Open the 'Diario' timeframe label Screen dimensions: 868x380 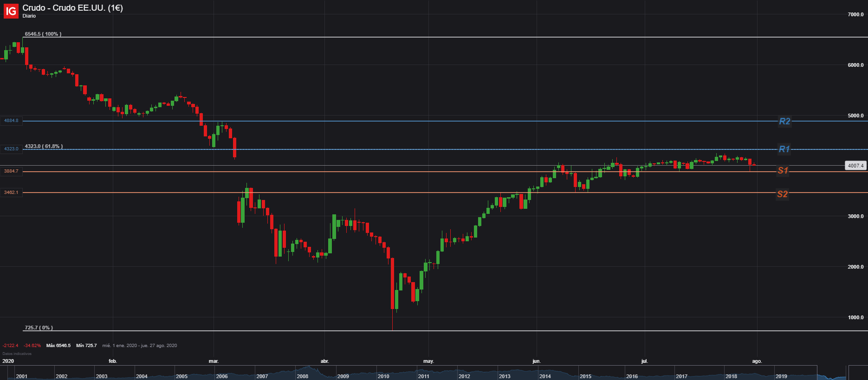tap(29, 16)
